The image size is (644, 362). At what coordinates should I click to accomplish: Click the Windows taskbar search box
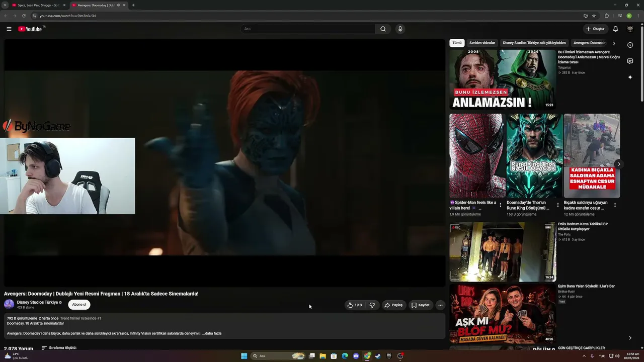[279, 356]
